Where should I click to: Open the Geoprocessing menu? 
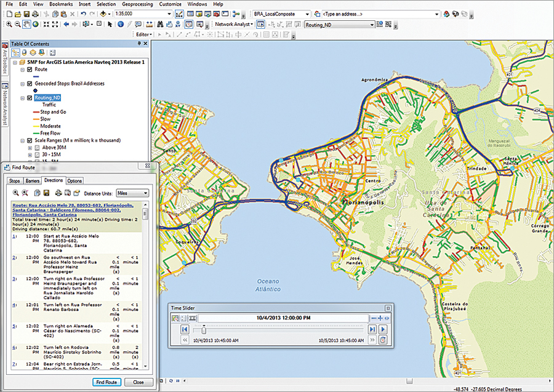pyautogui.click(x=137, y=4)
